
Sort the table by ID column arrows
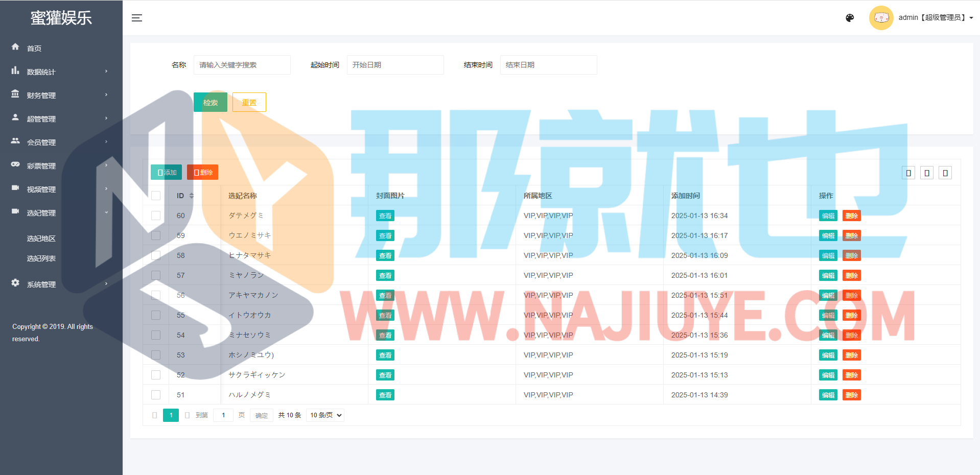192,196
